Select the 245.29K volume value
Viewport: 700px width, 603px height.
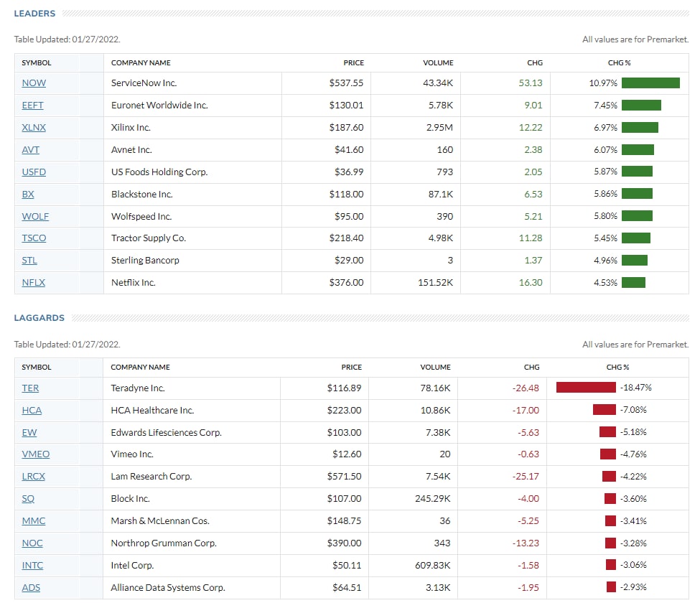pyautogui.click(x=433, y=499)
